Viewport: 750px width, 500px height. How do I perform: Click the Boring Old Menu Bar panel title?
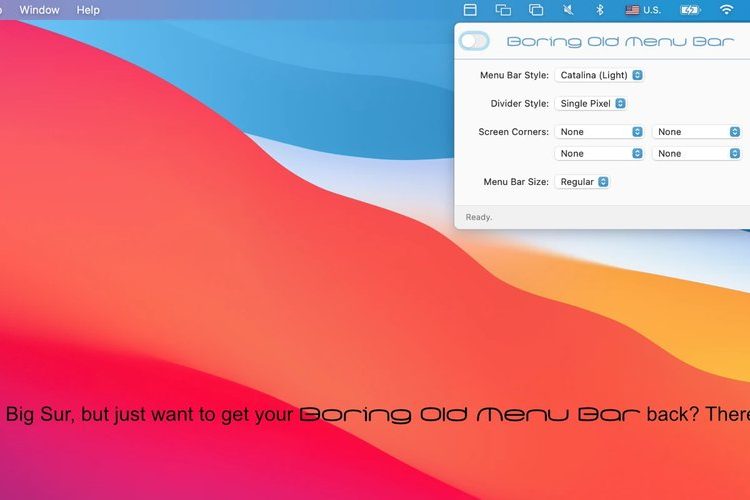pyautogui.click(x=620, y=42)
